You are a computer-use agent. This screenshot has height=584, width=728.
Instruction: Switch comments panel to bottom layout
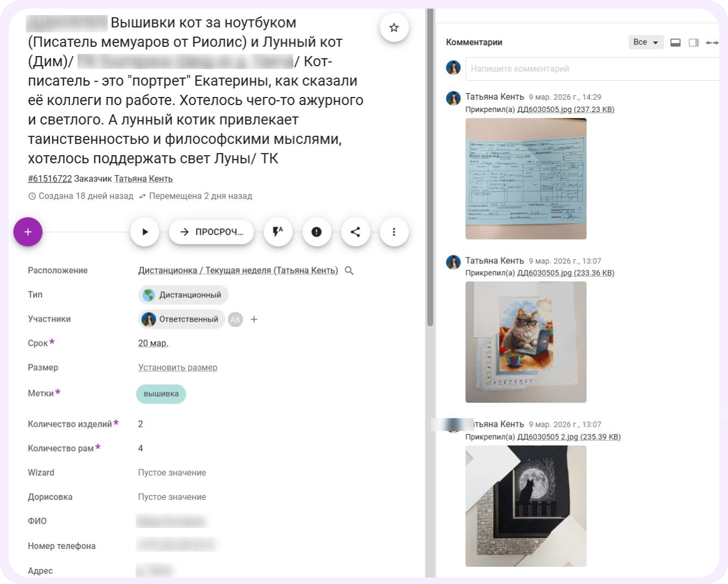pos(675,42)
